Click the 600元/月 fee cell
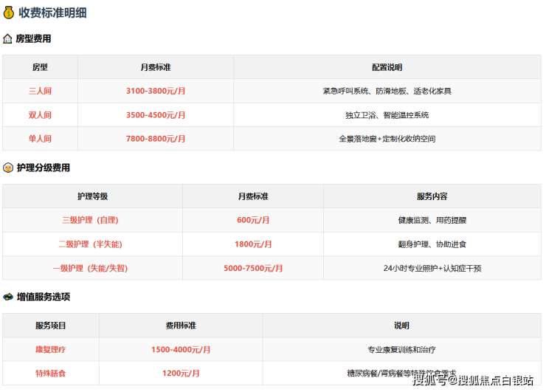546x392 pixels. 253,220
